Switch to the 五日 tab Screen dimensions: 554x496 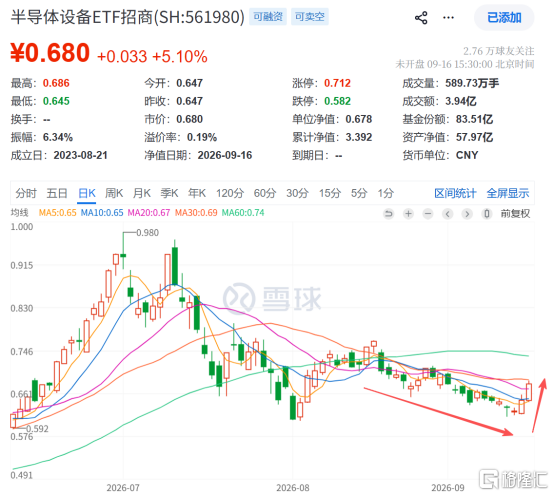point(57,193)
